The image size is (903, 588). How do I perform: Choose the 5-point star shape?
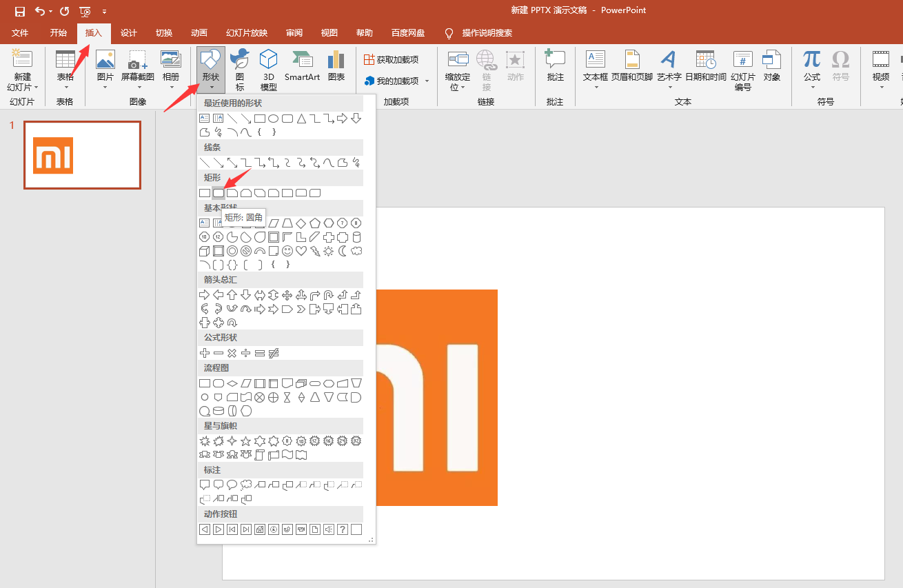246,440
